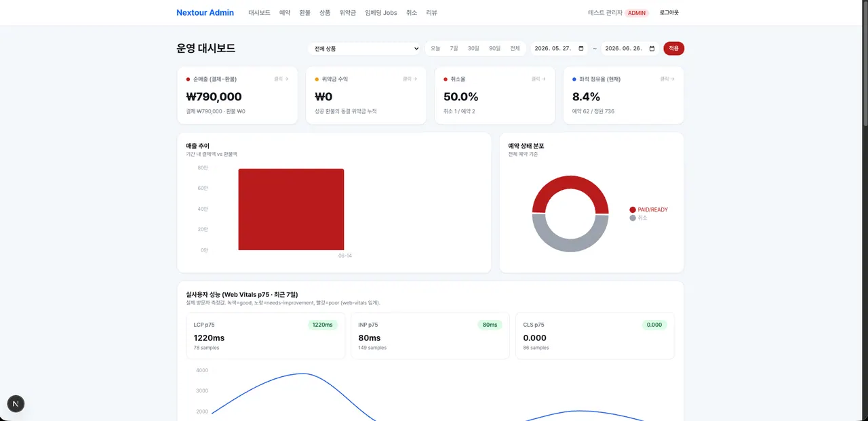Select the 전체 date range option
The image size is (868, 421).
pyautogui.click(x=515, y=49)
